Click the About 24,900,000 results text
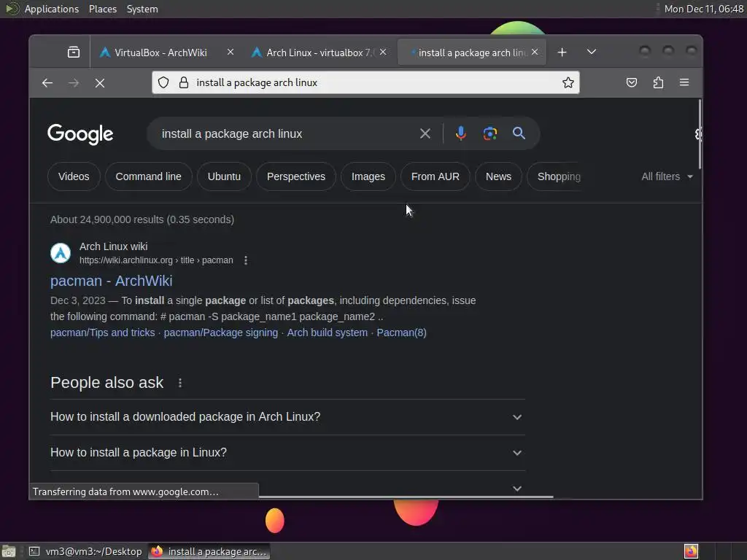 pos(142,219)
